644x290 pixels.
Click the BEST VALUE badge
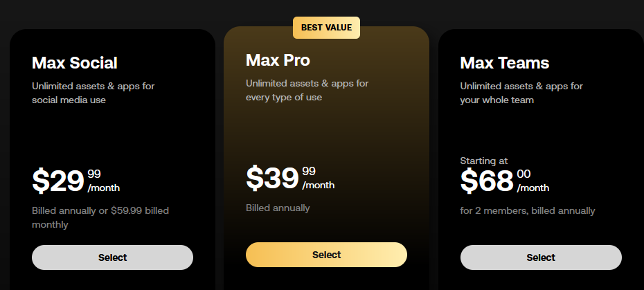tap(327, 28)
